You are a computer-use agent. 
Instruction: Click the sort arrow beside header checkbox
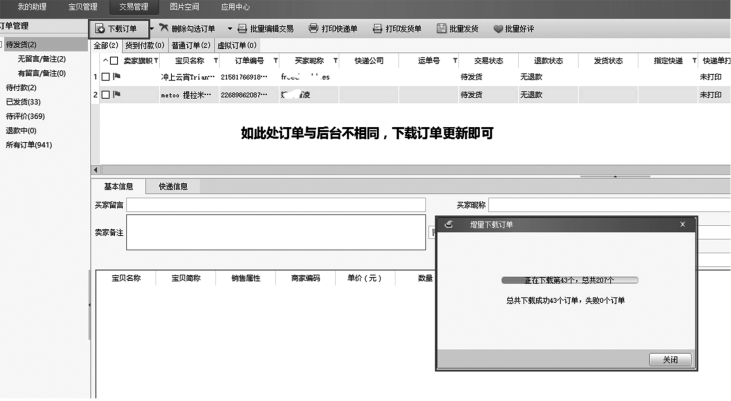pyautogui.click(x=105, y=61)
